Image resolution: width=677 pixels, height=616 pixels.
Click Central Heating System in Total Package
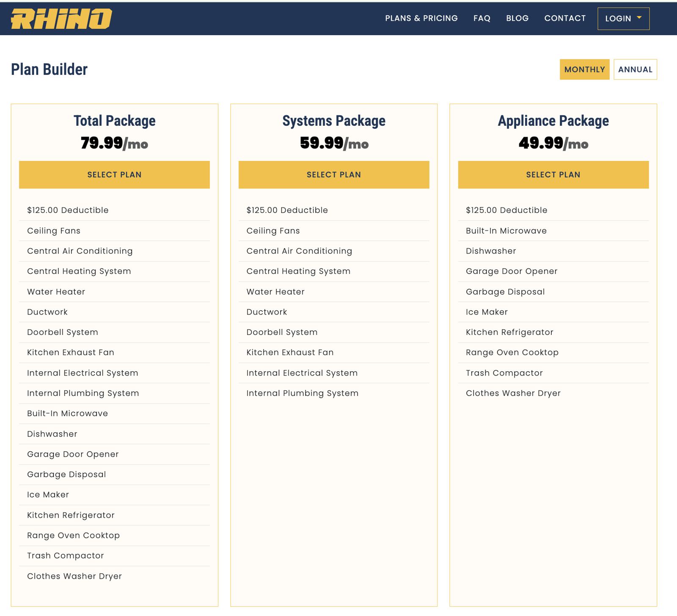[114, 271]
